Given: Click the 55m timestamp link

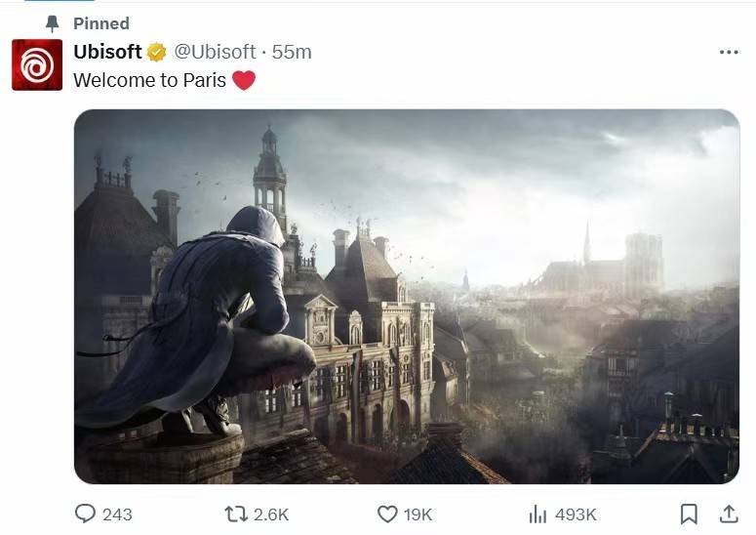Looking at the screenshot, I should 292,52.
